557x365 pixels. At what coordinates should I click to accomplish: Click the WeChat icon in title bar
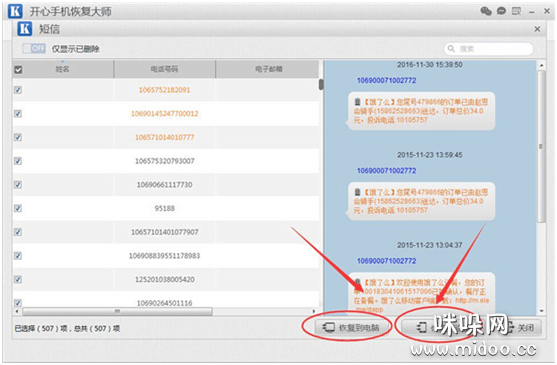(x=486, y=11)
